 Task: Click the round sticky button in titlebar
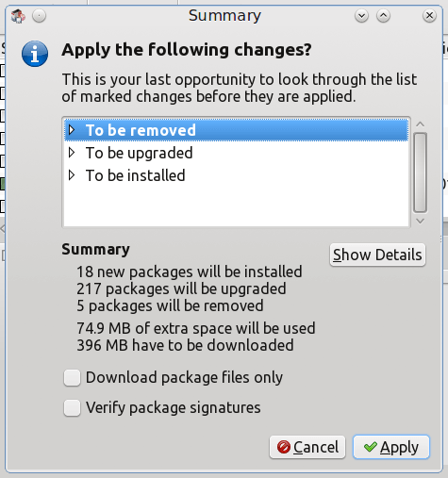tap(40, 16)
